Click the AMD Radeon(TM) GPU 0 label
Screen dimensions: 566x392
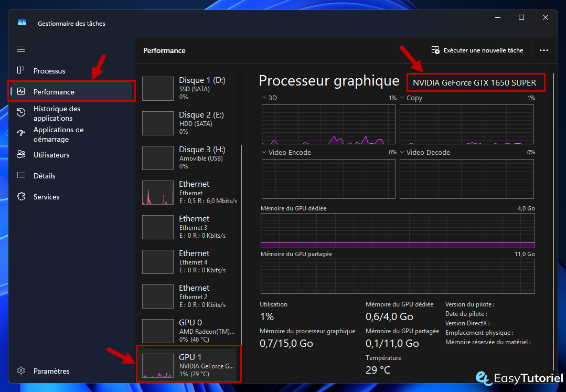pyautogui.click(x=207, y=331)
